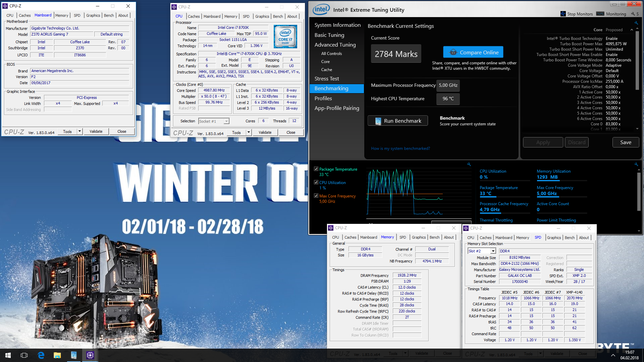Open Bench tab in CPU tab CPU-Z window
This screenshot has width=644, height=362.
[x=278, y=16]
